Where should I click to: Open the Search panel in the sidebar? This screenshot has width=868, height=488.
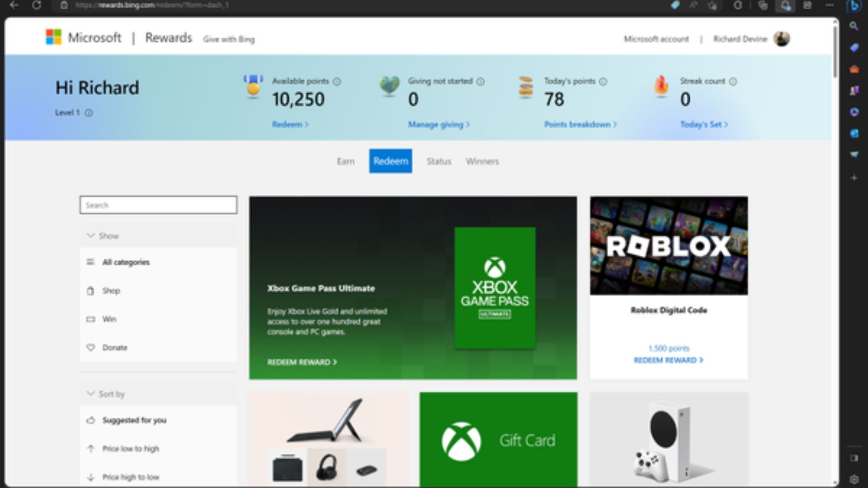pyautogui.click(x=854, y=25)
